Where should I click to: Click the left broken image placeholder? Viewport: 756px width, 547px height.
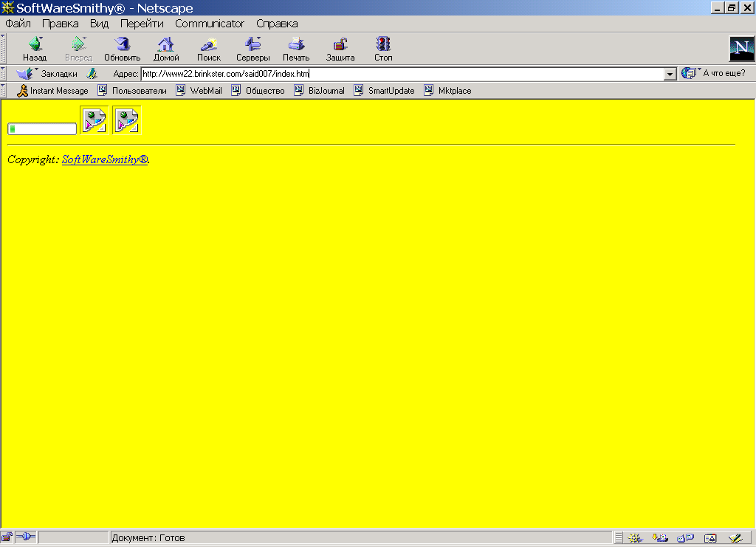94,120
